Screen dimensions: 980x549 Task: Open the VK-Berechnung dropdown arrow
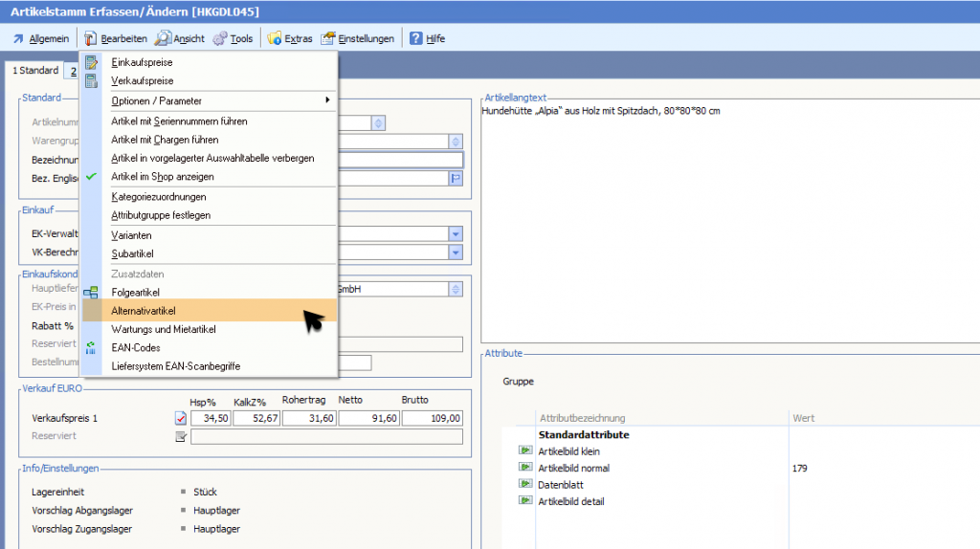[x=456, y=253]
